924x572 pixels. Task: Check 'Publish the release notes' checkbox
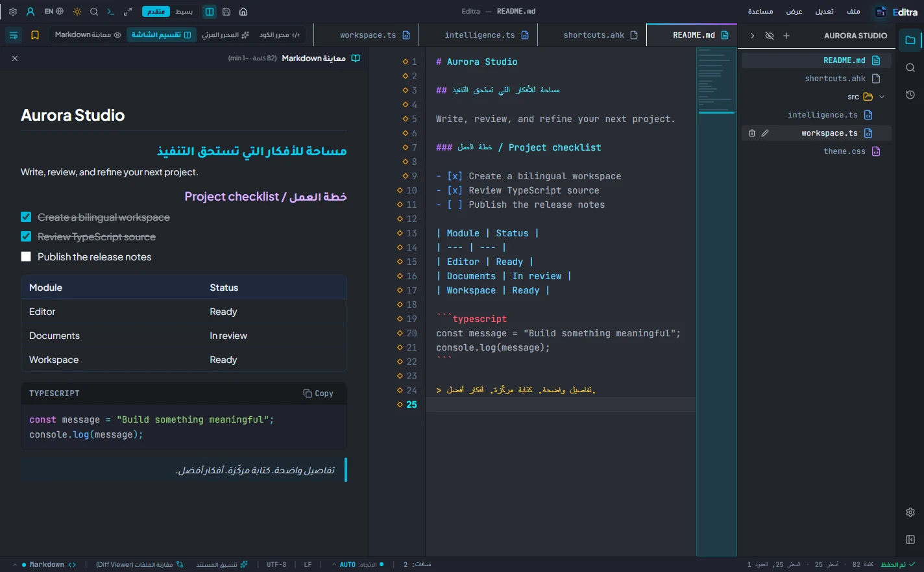pyautogui.click(x=26, y=256)
